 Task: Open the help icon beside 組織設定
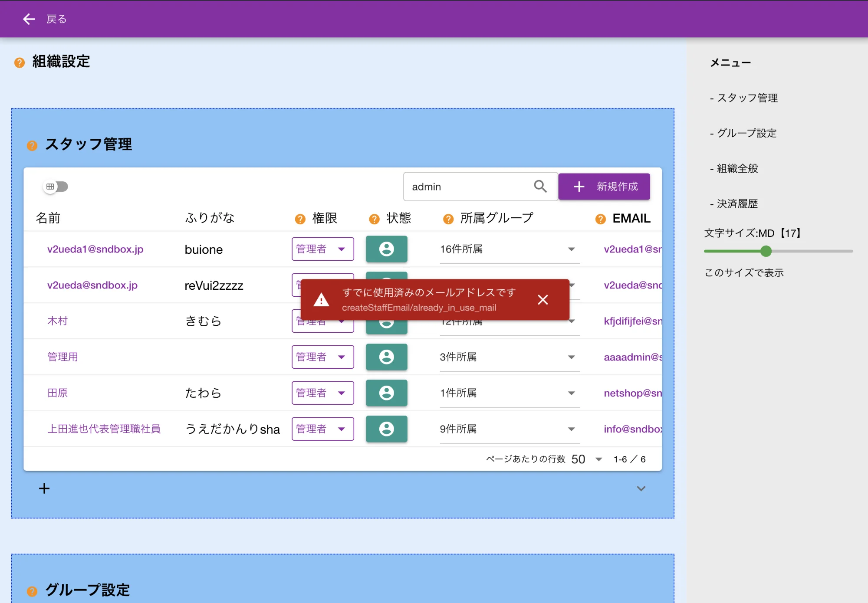18,62
